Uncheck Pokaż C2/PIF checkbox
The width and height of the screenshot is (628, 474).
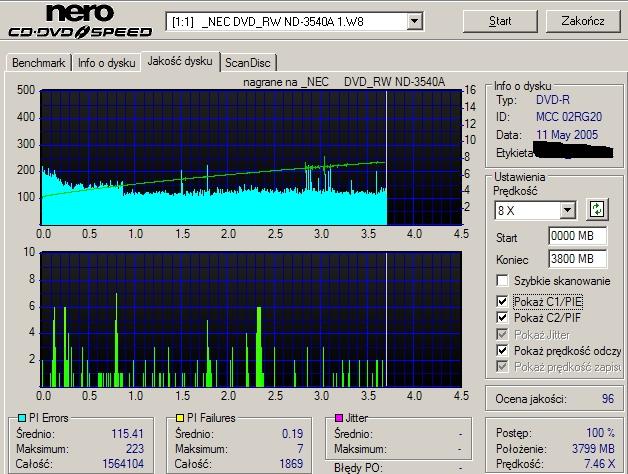pyautogui.click(x=502, y=318)
